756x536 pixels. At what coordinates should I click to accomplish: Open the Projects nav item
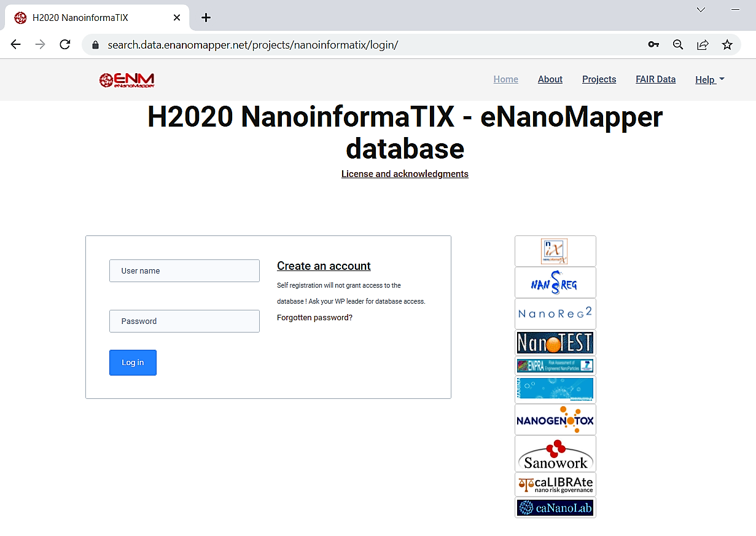pos(599,79)
